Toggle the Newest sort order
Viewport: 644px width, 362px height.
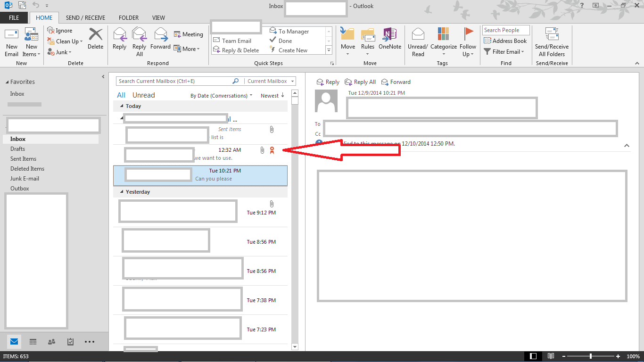tap(272, 96)
